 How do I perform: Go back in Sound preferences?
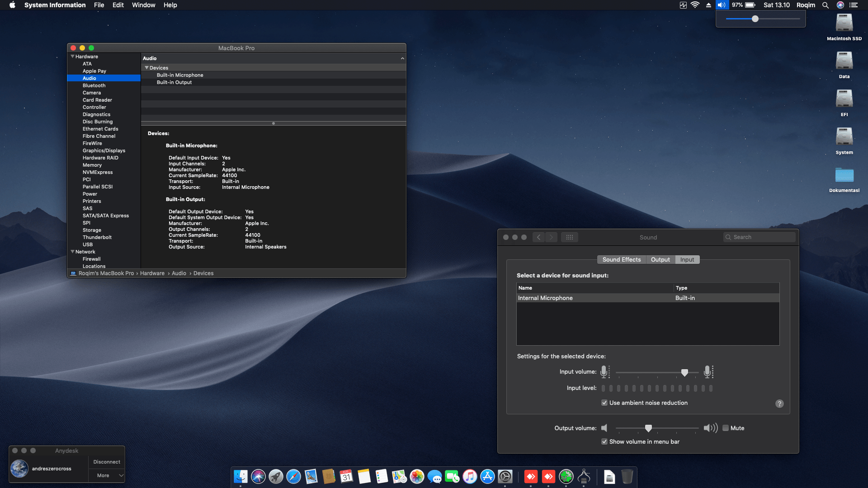[538, 237]
